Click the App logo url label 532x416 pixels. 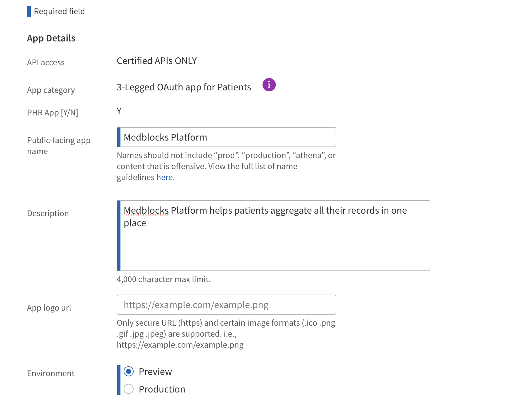[49, 308]
